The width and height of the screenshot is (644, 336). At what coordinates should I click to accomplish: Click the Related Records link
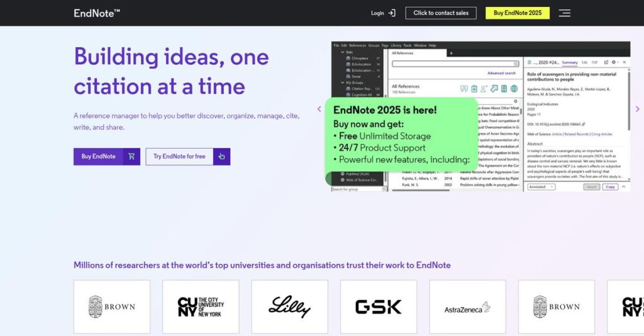(x=576, y=134)
